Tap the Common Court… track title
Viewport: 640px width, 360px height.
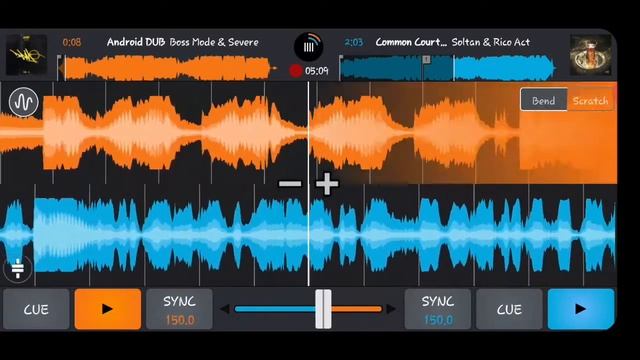411,42
